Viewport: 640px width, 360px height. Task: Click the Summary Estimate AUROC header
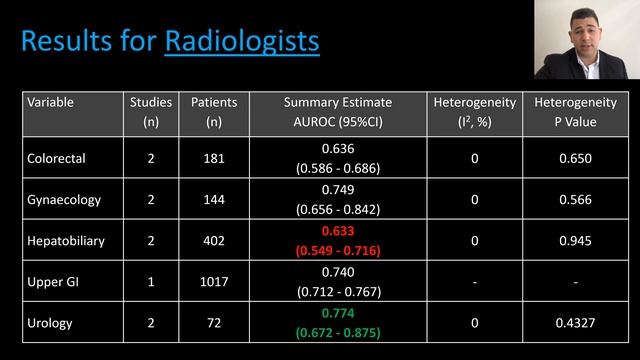(x=338, y=114)
